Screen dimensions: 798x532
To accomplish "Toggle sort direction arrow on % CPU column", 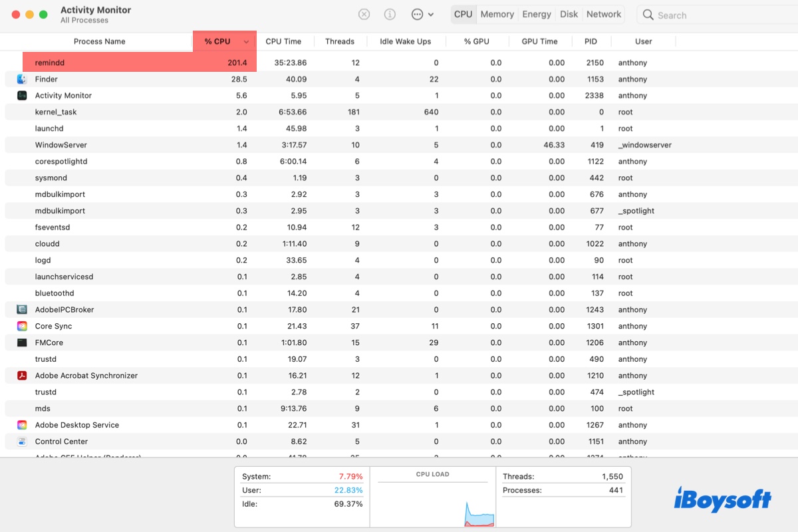I will [x=247, y=41].
